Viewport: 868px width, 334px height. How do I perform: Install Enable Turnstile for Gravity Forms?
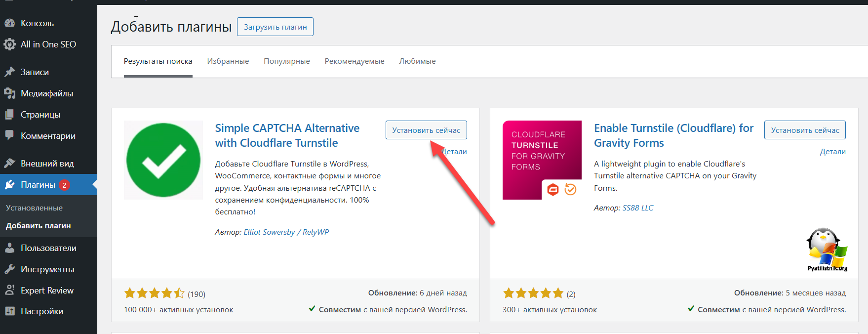805,130
